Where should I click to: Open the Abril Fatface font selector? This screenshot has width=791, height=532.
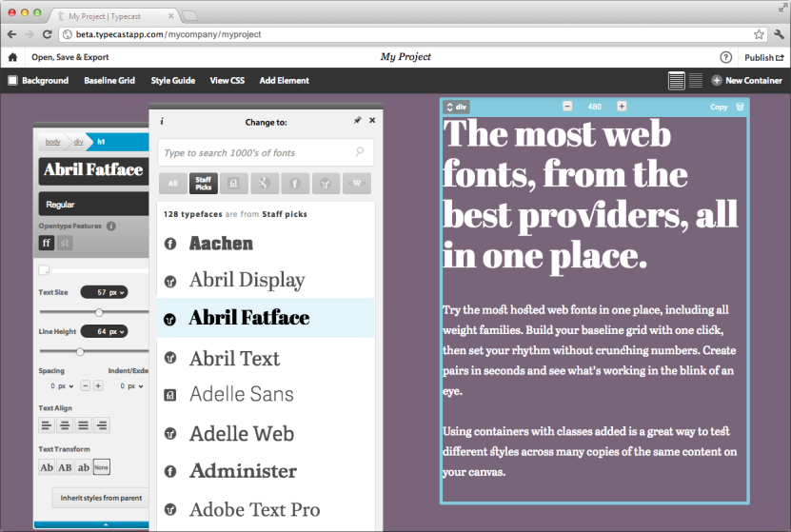94,170
